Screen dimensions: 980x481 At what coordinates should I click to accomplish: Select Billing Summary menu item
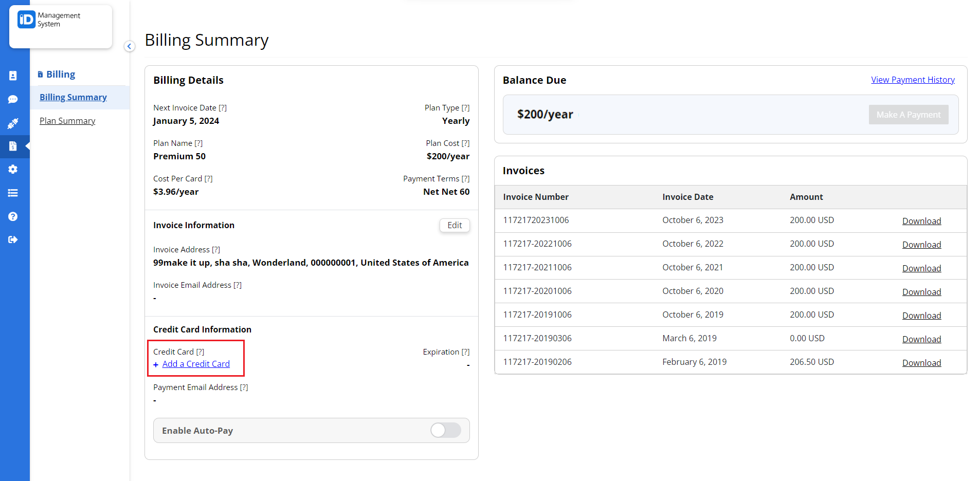tap(73, 97)
